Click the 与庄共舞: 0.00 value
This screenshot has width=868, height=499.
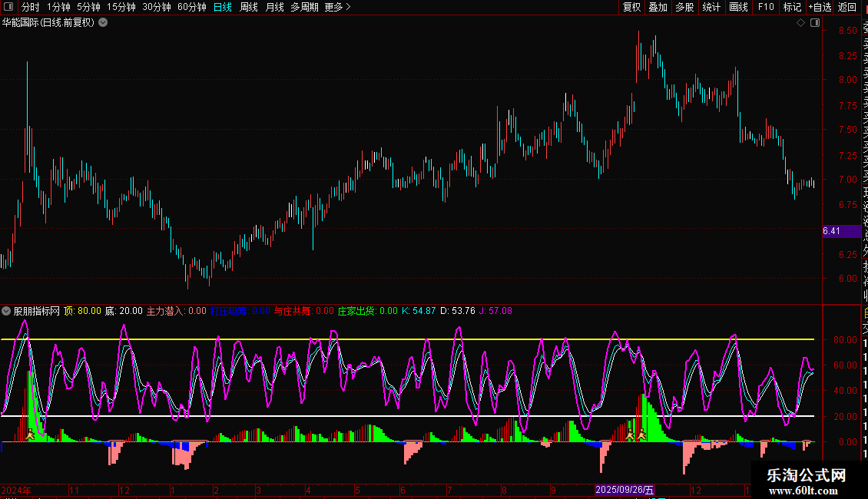coord(304,311)
